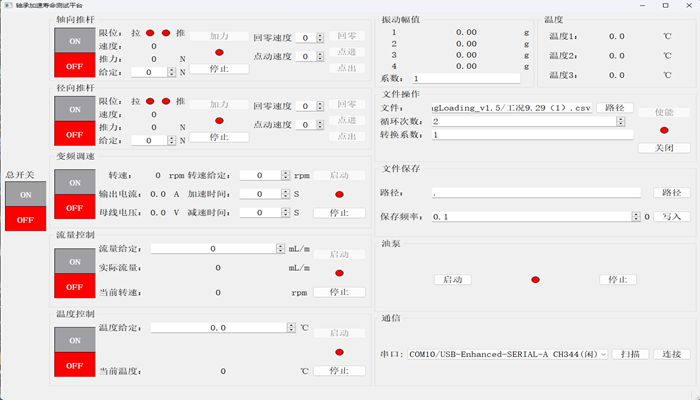Click 路径 next to the 文件 field
700x400 pixels.
tap(615, 107)
